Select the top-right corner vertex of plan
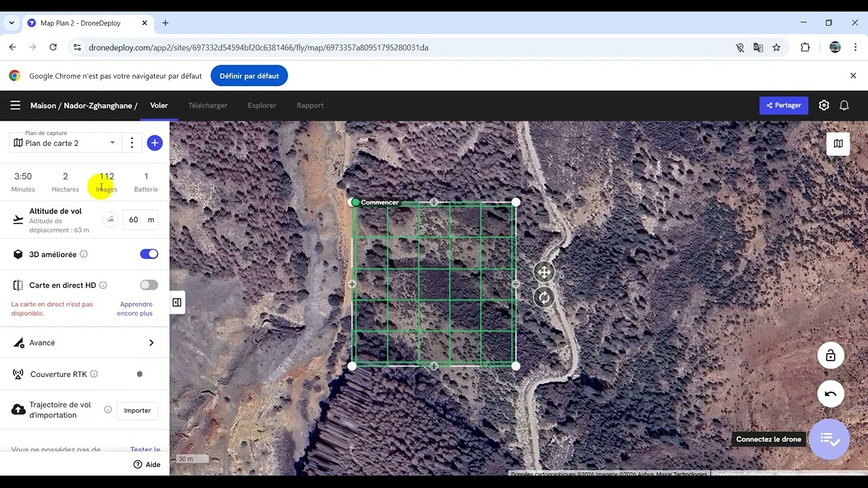The height and width of the screenshot is (488, 868). [516, 202]
